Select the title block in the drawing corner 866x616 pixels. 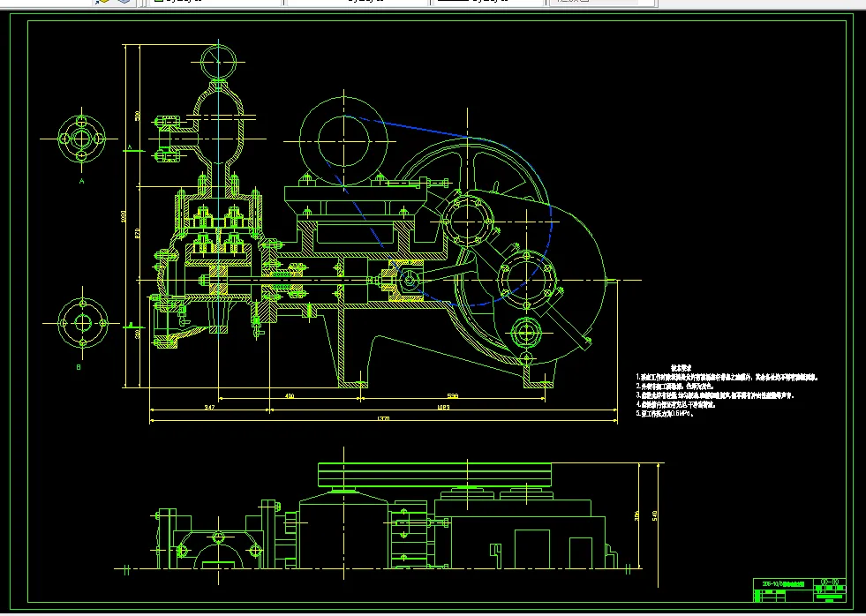coord(800,590)
